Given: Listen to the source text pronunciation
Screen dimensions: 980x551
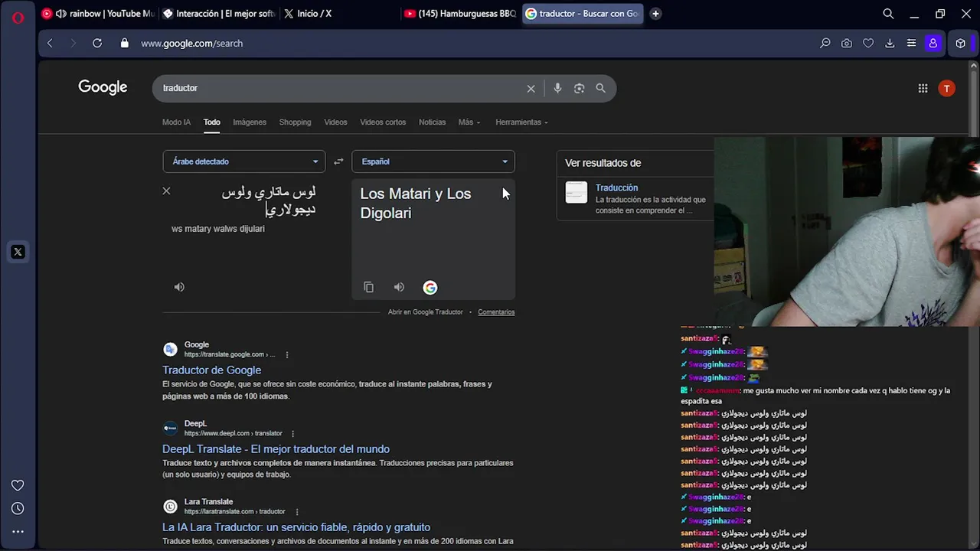Looking at the screenshot, I should [179, 287].
